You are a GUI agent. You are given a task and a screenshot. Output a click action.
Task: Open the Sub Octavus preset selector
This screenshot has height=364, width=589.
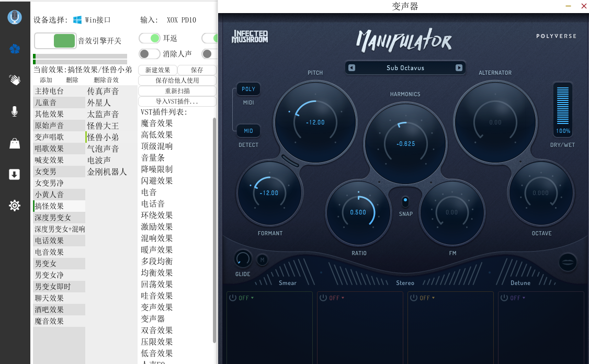(405, 67)
